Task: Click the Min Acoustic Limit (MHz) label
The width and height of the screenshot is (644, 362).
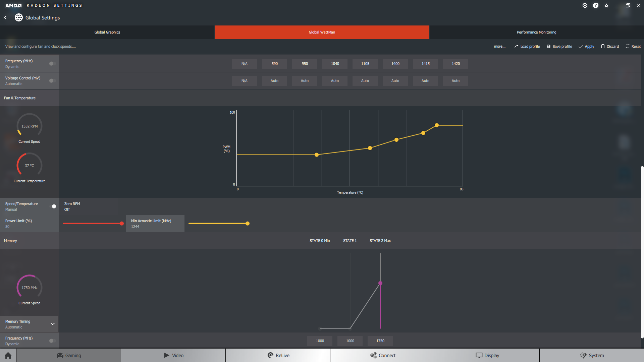Action: point(151,221)
